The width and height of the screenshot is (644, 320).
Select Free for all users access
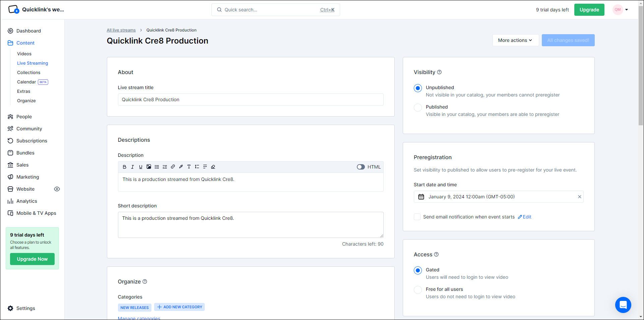click(418, 290)
